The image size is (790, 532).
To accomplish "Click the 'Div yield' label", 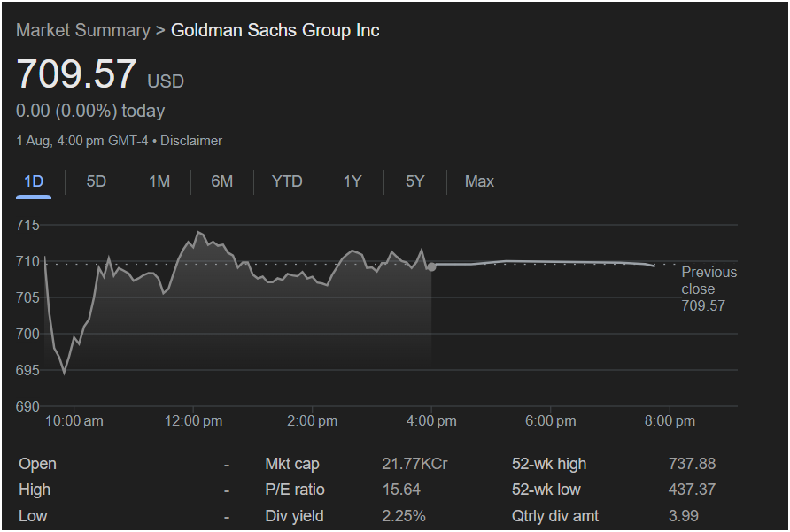I will 294,516.
